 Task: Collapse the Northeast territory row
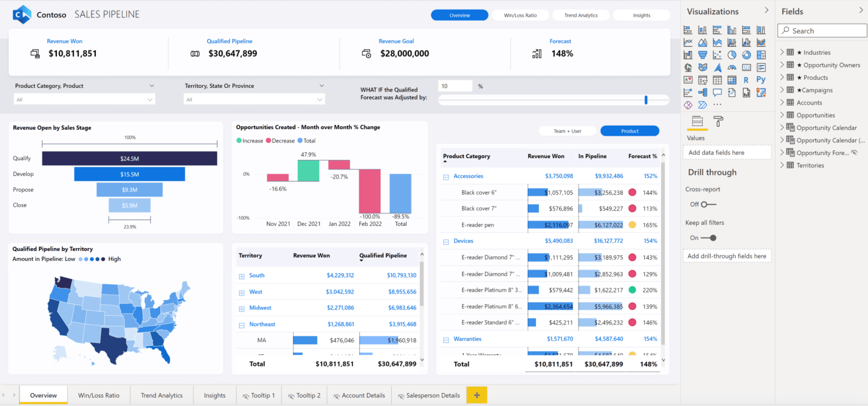tap(242, 324)
